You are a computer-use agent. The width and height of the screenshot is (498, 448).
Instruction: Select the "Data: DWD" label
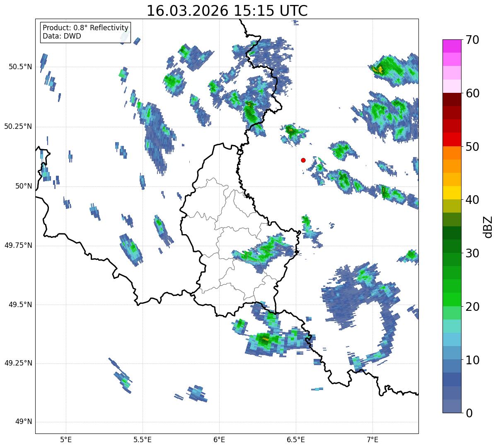(62, 36)
